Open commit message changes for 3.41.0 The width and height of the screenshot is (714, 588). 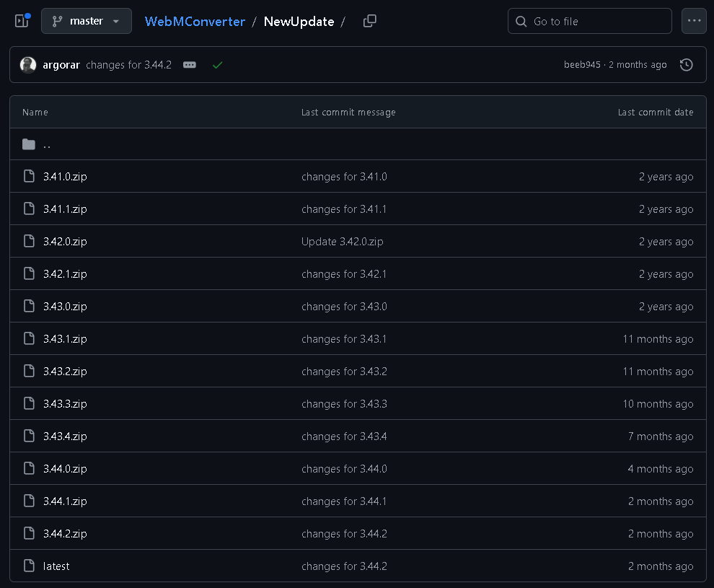(x=344, y=177)
